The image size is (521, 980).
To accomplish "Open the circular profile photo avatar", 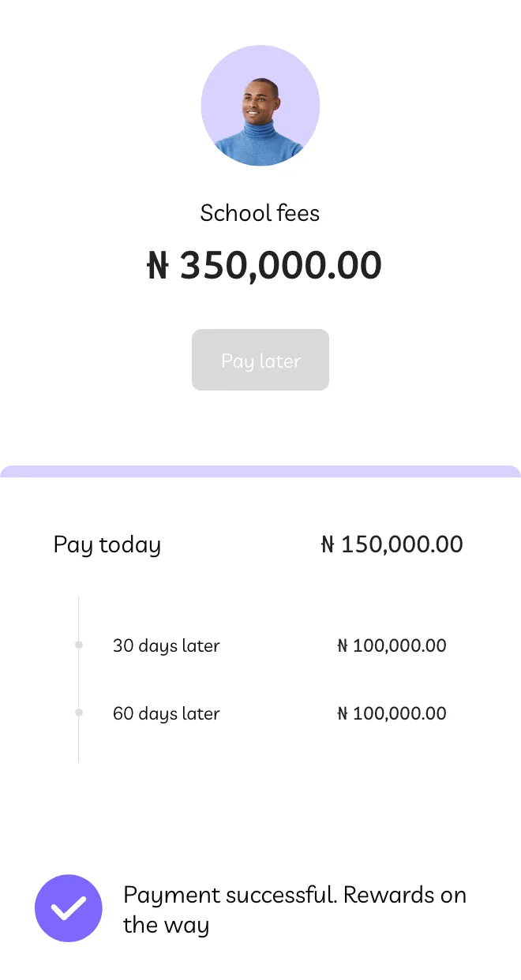I will click(260, 106).
